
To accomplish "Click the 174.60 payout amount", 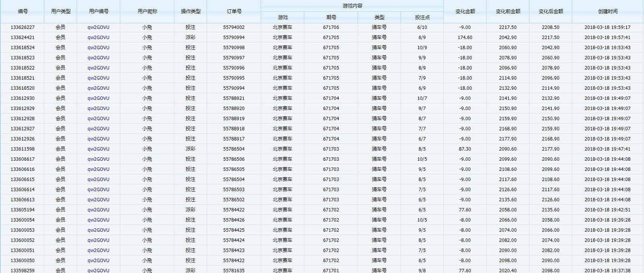I will click(x=465, y=37).
